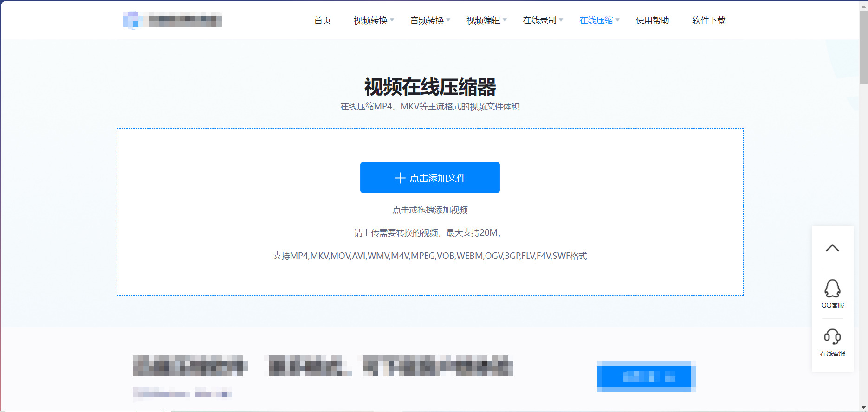Viewport: 868px width, 412px height.
Task: Click the 点击添加文件 button
Action: (430, 177)
